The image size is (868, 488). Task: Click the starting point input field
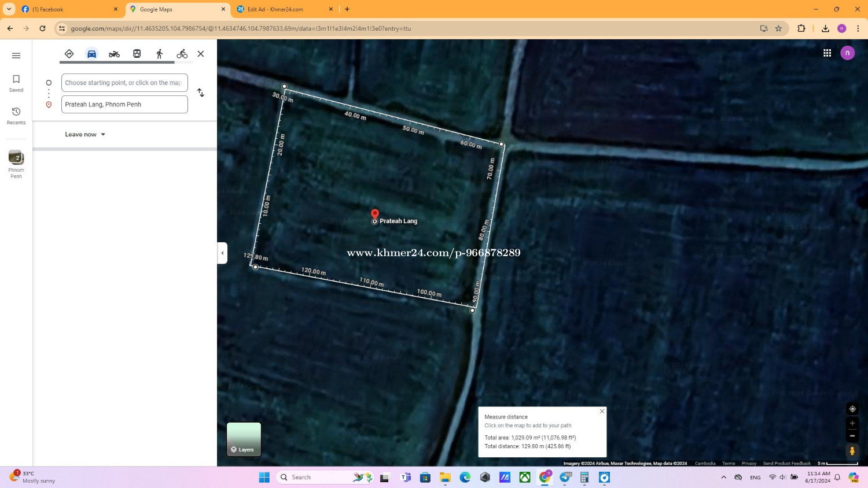pos(124,83)
